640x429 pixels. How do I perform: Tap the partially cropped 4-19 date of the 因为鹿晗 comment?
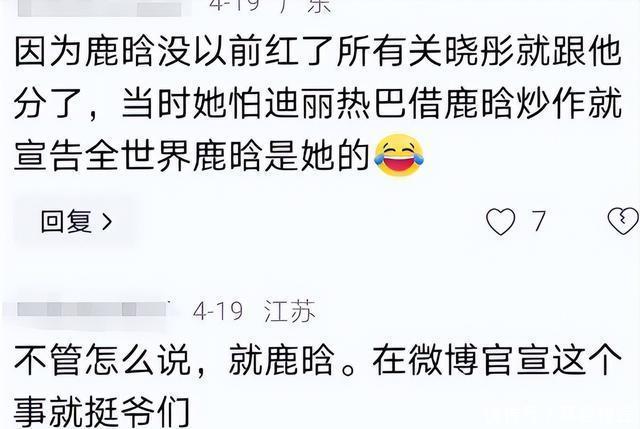click(237, 6)
